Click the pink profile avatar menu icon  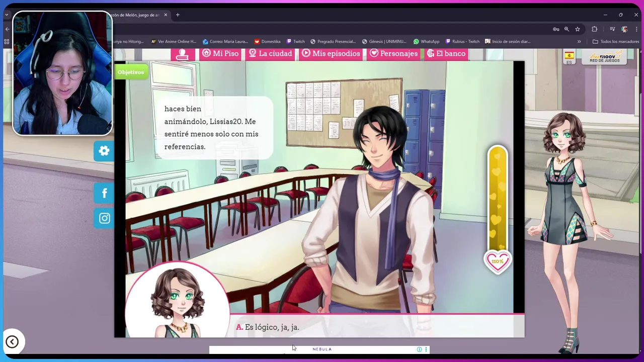pyautogui.click(x=183, y=54)
